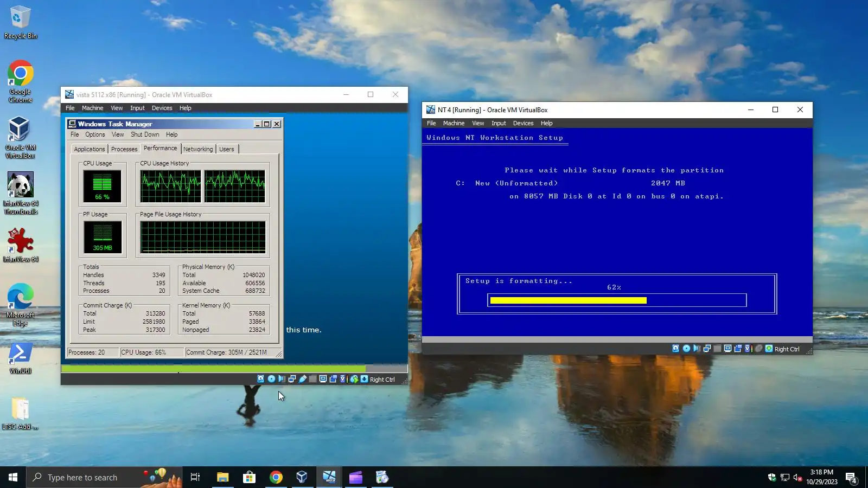Select the Oracle VM VirtualBox desktop shortcut
868x488 pixels.
click(20, 138)
